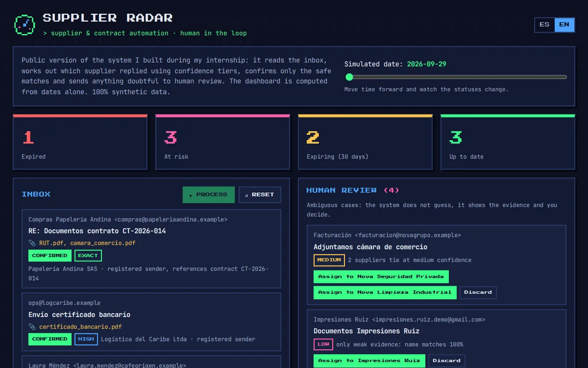The height and width of the screenshot is (368, 588).
Task: Open certificado_bancario.pdf attachment
Action: click(x=80, y=327)
